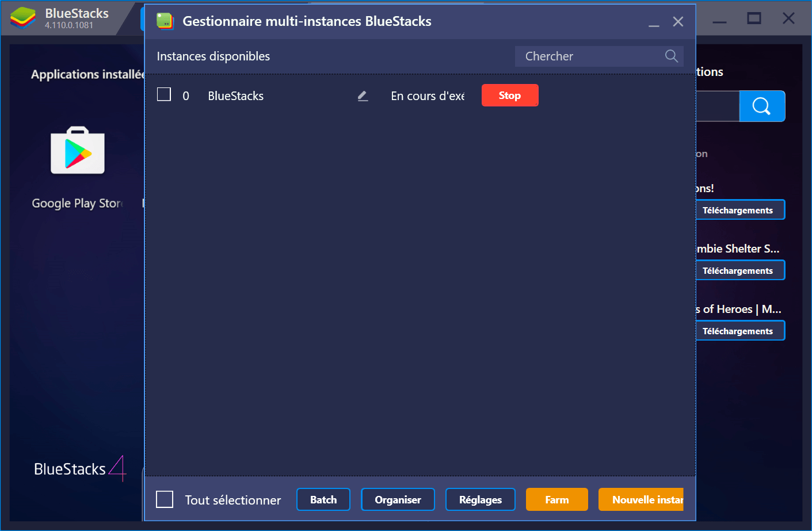812x531 pixels.
Task: Click the BlueStacks logo in main window
Action: click(x=23, y=18)
